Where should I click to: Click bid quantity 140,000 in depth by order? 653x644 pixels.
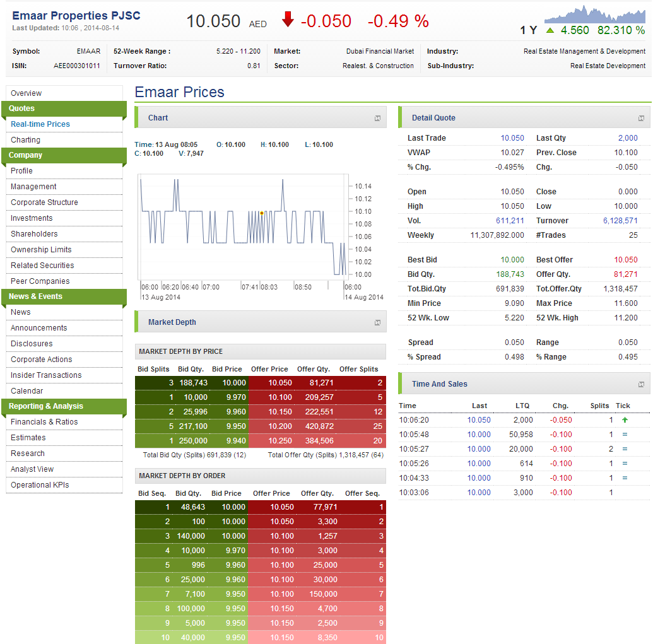pyautogui.click(x=191, y=537)
